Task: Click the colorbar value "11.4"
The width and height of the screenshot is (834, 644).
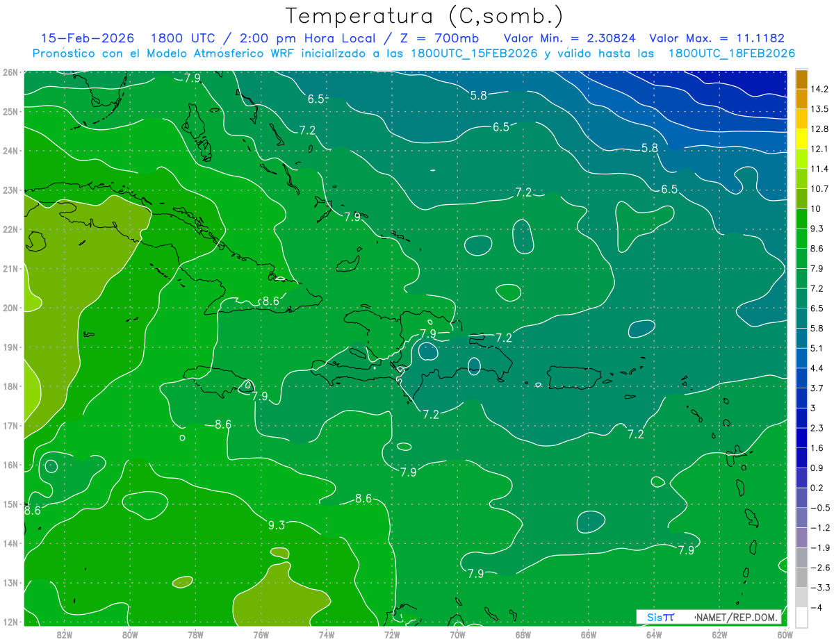Action: coord(819,169)
